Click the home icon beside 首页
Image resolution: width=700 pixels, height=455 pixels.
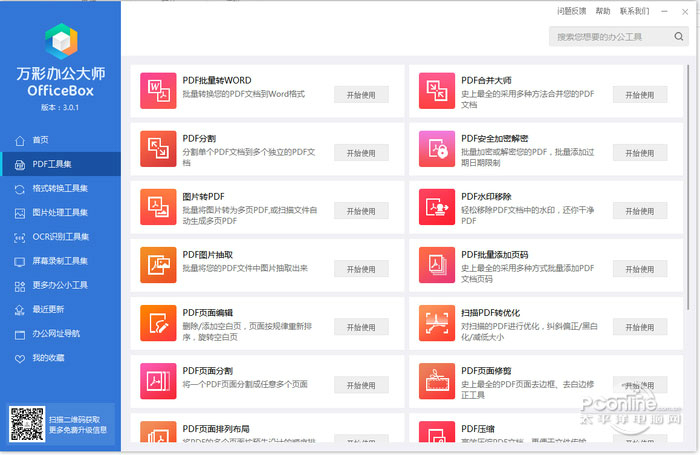pyautogui.click(x=20, y=141)
